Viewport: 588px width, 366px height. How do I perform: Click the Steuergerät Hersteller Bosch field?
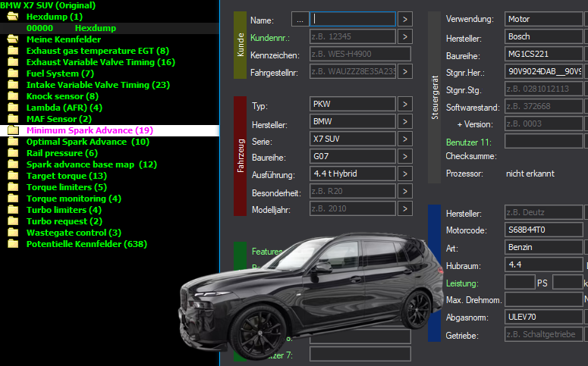click(x=544, y=36)
